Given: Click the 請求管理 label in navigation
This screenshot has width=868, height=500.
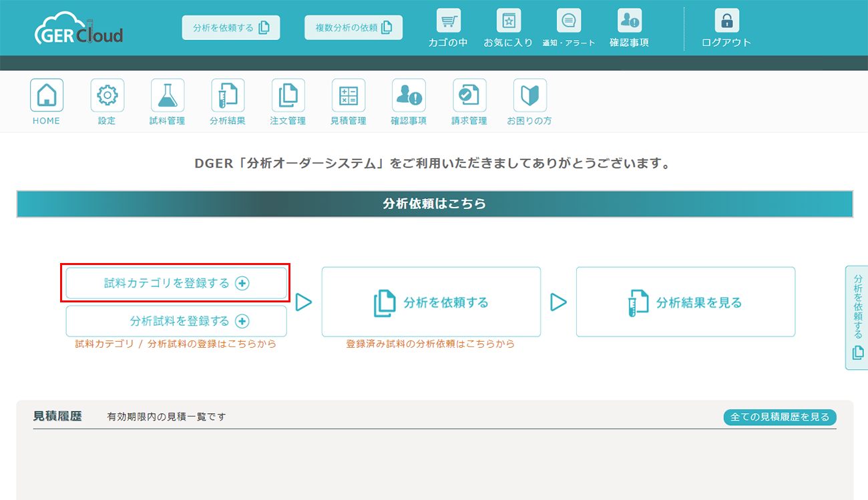Looking at the screenshot, I should tap(469, 121).
